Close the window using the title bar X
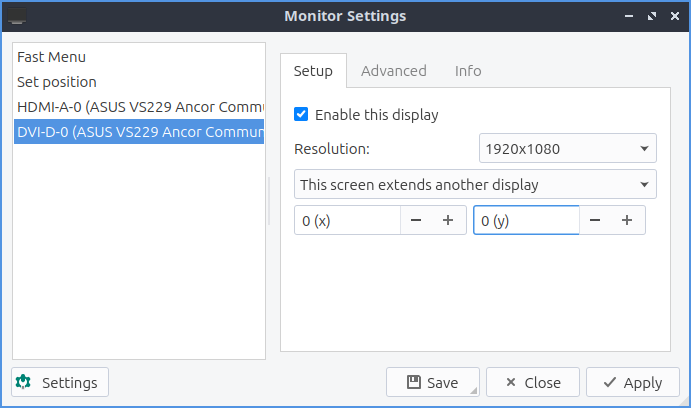The image size is (691, 408). point(674,16)
